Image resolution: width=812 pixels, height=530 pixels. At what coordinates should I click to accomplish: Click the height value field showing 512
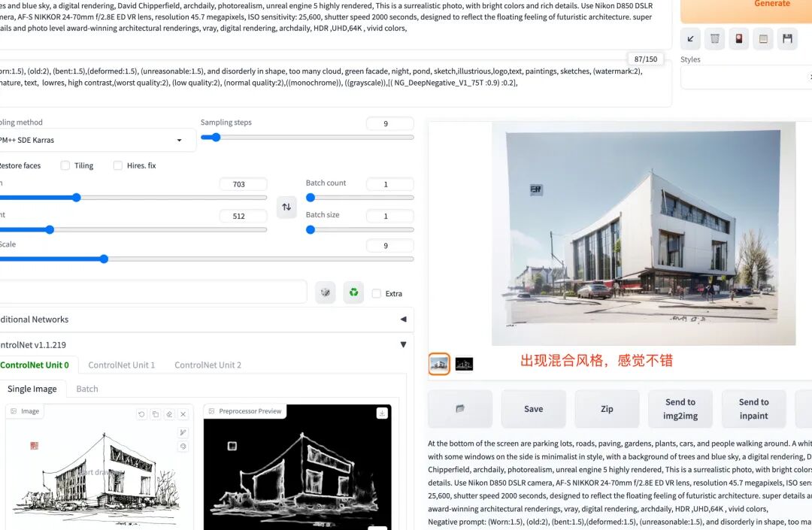point(243,217)
